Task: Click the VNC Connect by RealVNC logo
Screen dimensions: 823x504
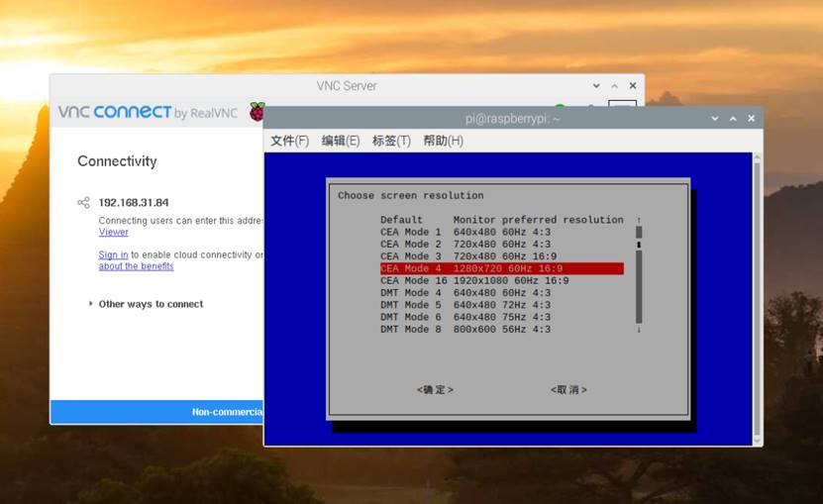Action: point(148,112)
